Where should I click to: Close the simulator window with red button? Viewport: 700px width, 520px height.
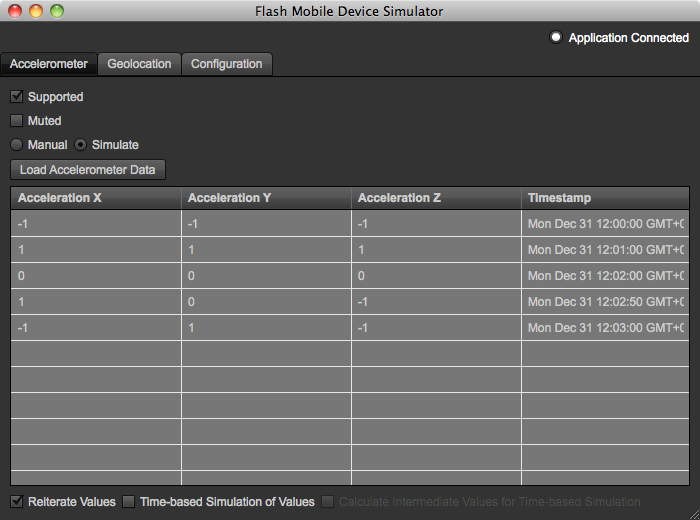pyautogui.click(x=15, y=11)
